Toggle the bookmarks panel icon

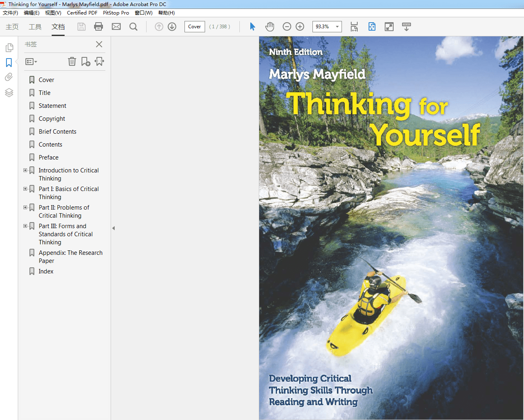click(x=9, y=63)
